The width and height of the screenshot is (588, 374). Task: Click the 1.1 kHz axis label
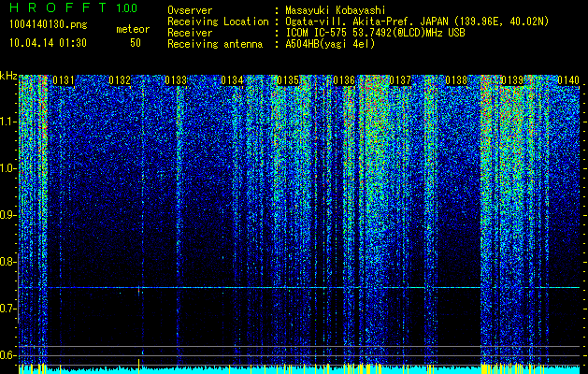(8, 122)
